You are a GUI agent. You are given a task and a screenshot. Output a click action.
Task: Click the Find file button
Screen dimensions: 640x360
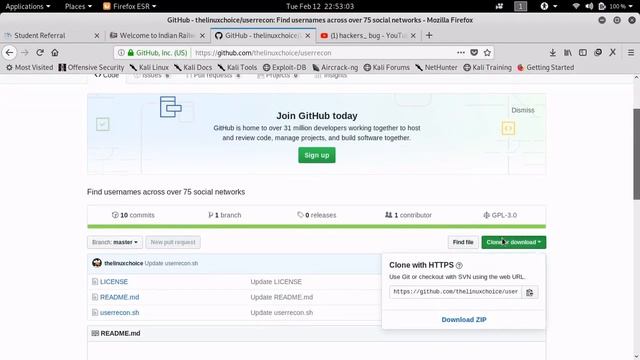click(463, 242)
